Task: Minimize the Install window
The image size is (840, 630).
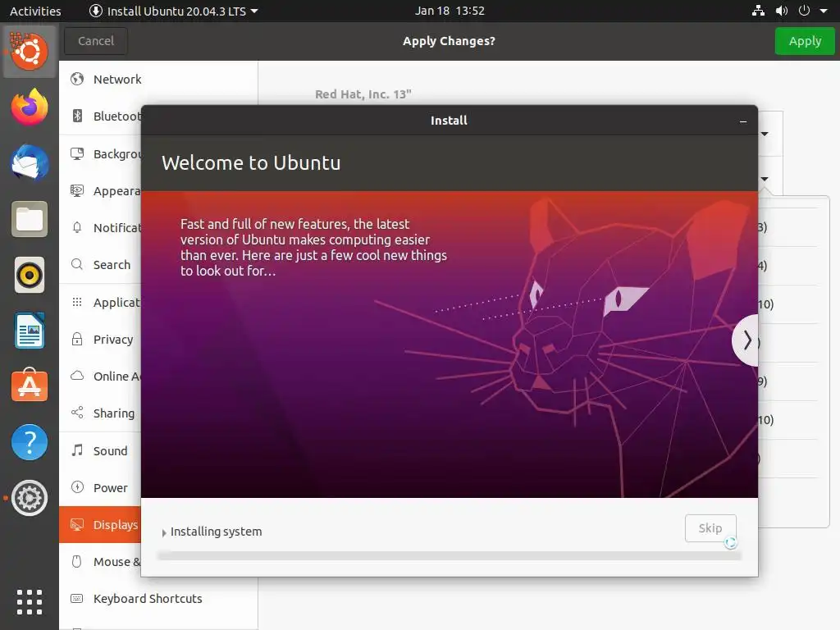Action: tap(743, 121)
